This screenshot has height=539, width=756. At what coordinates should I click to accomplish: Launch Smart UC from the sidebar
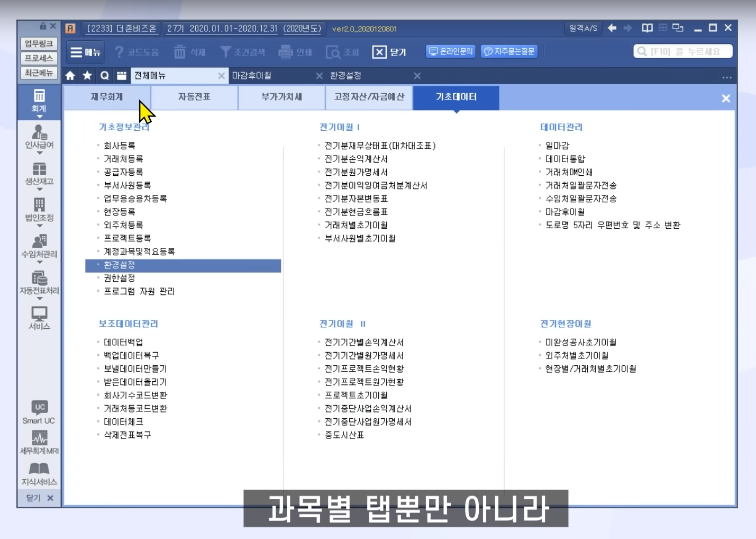39,412
